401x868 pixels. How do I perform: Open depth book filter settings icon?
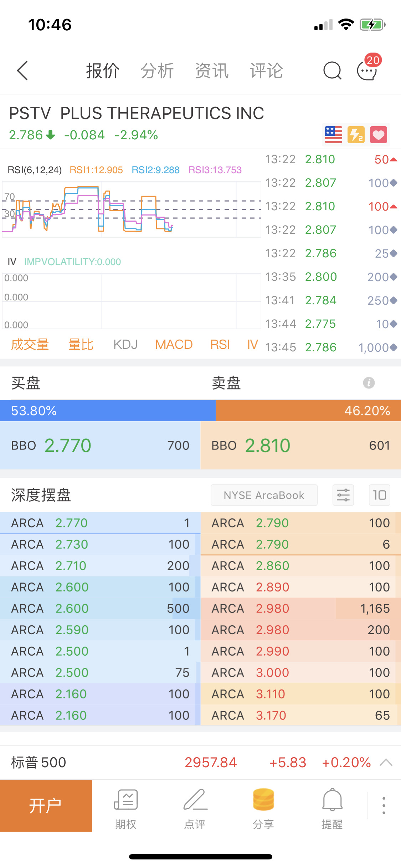click(x=343, y=495)
